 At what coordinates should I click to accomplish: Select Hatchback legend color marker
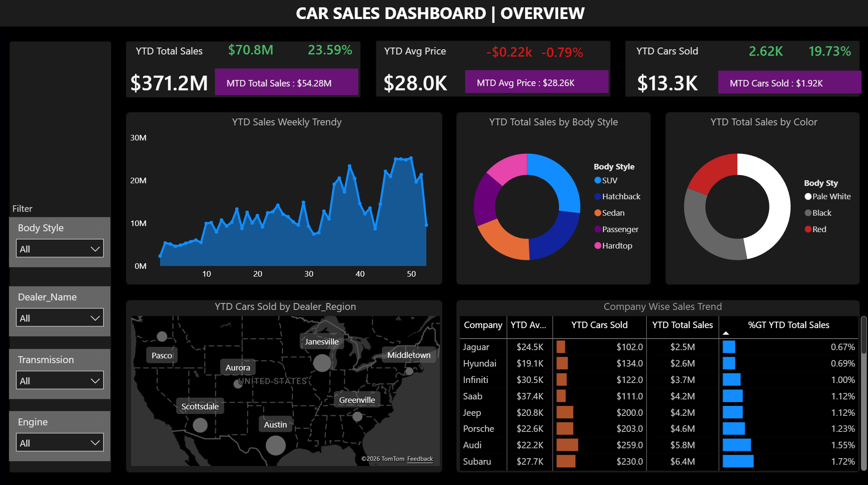click(598, 196)
